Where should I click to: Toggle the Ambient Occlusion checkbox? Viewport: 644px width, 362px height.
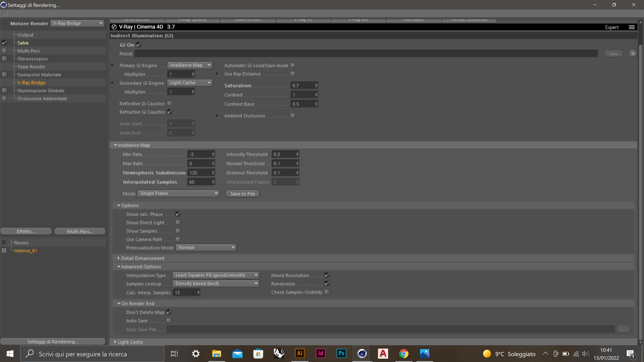tap(293, 116)
